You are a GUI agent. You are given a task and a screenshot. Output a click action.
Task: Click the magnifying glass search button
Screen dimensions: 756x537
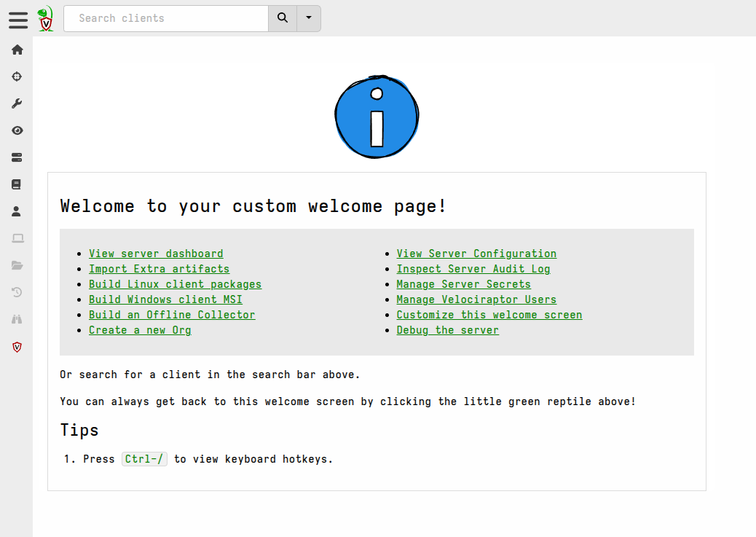pos(282,18)
